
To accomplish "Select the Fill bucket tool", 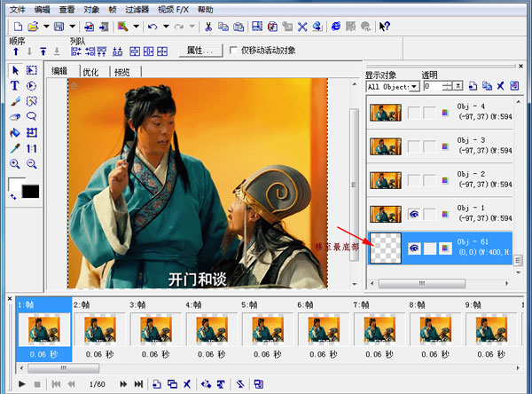I will pyautogui.click(x=15, y=132).
